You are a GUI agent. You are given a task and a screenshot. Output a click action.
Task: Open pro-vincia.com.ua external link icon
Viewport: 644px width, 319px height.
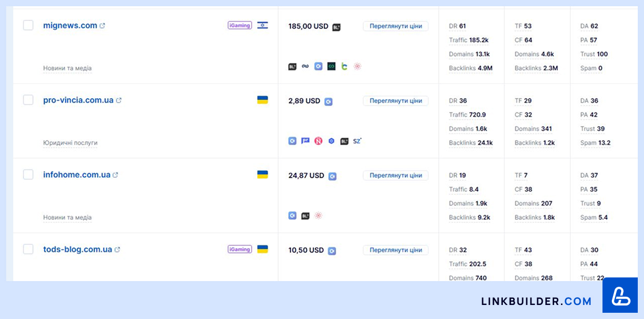[119, 100]
